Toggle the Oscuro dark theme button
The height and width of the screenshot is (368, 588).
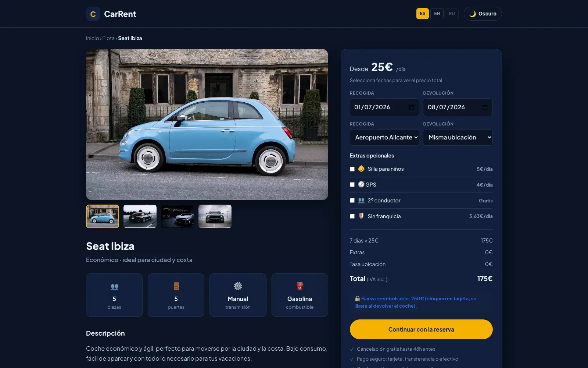(483, 14)
